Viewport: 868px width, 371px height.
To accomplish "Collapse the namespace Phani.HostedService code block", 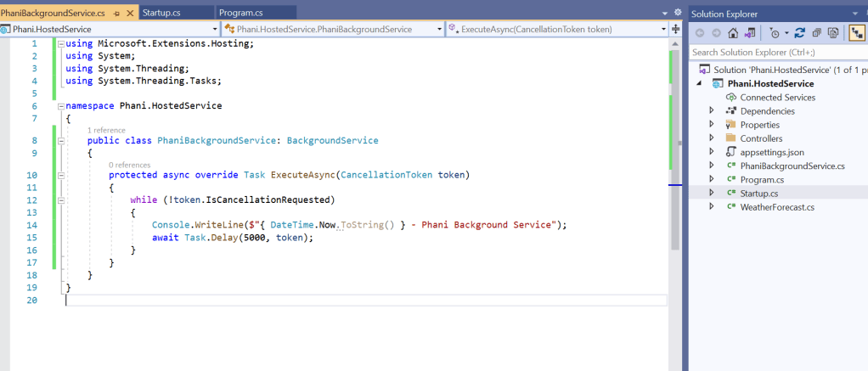I will click(x=59, y=106).
